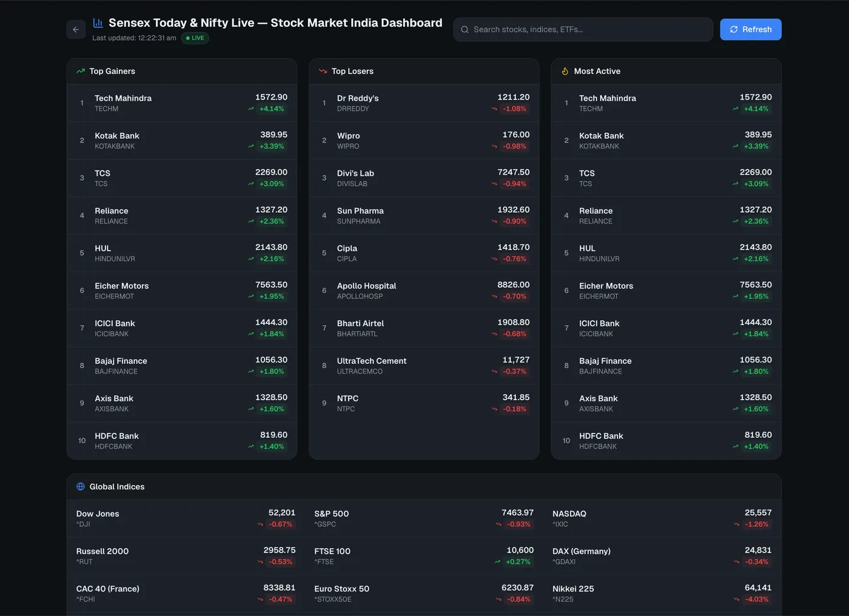Open HUL row in Top Gainers
Screen dimensions: 849x616
(182, 253)
